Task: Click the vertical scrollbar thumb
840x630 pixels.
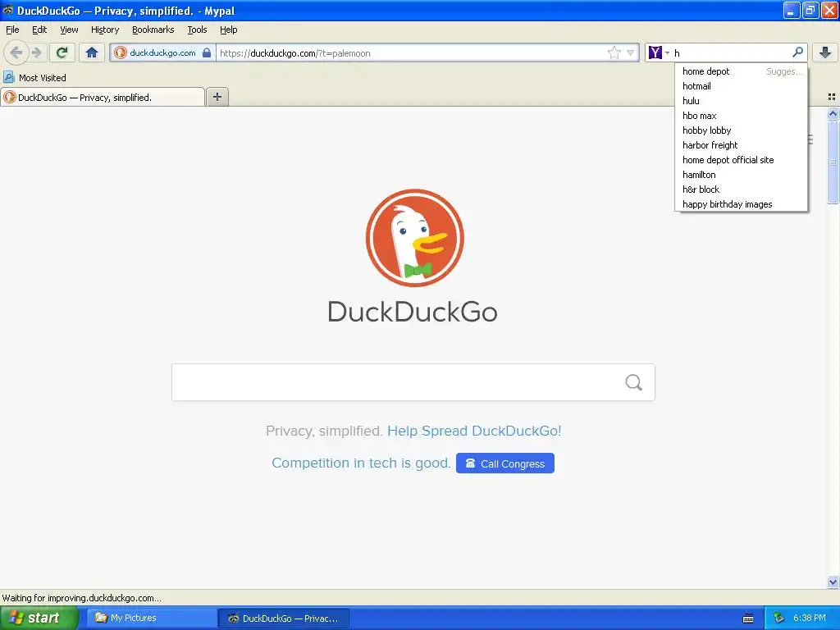Action: tap(833, 162)
